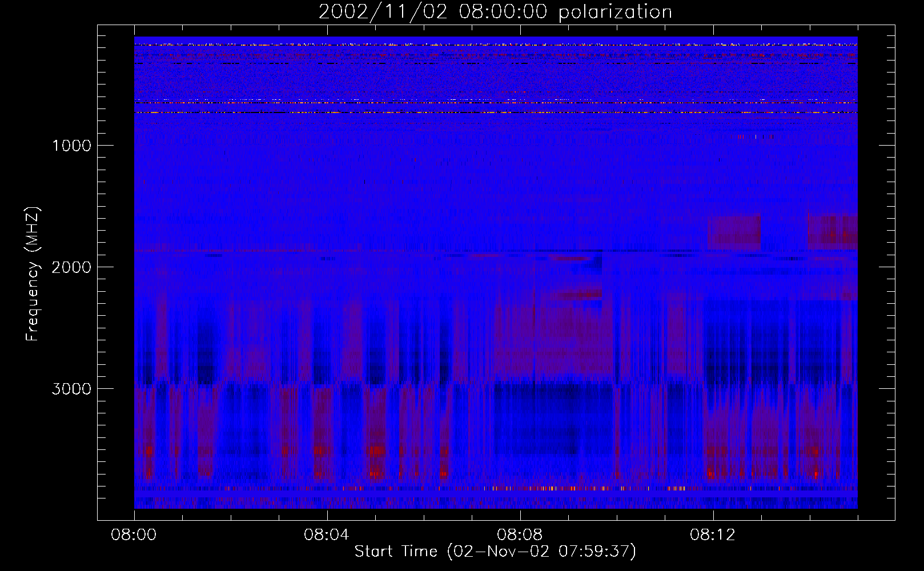The image size is (924, 571).
Task: Click the 08:00 time tick label
Action: point(134,535)
